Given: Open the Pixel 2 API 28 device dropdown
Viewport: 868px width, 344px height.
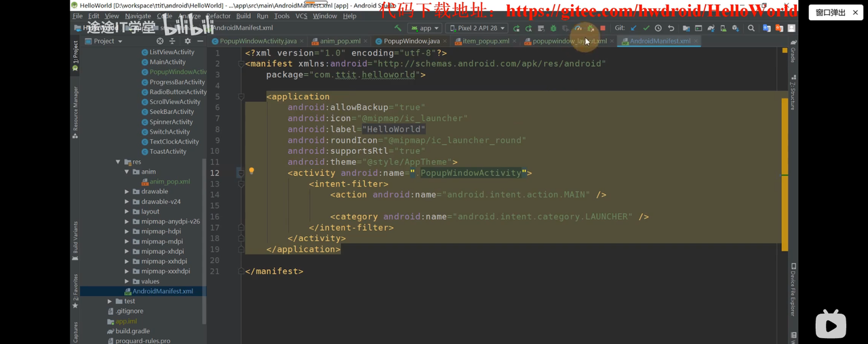Looking at the screenshot, I should coord(477,28).
